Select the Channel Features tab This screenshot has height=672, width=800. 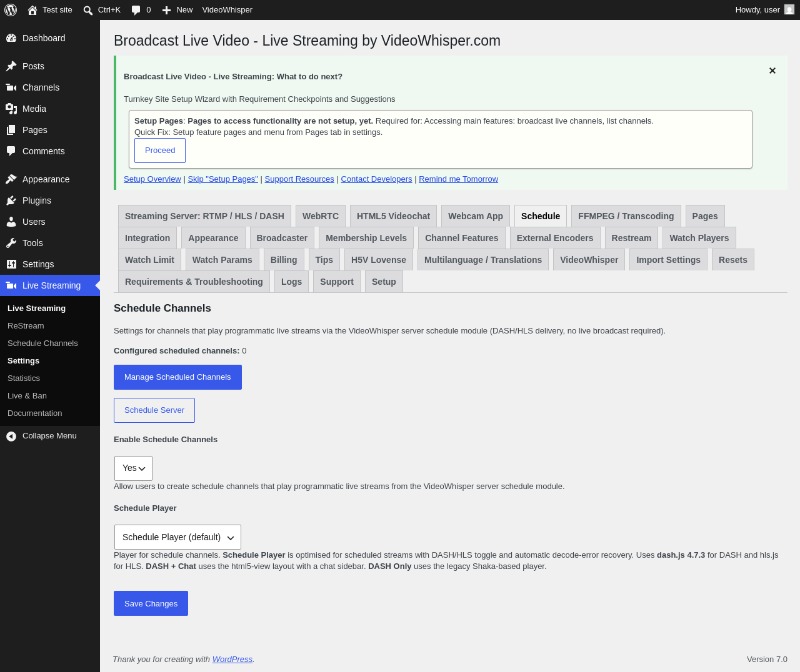coord(462,238)
